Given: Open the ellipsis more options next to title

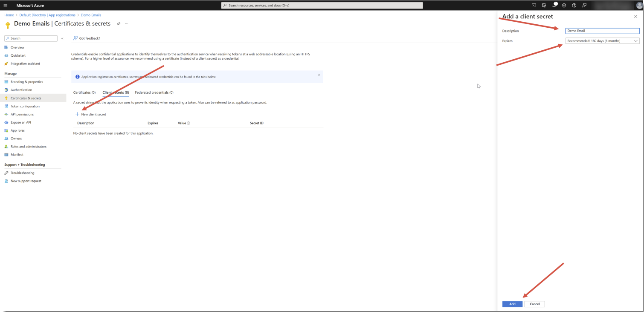Looking at the screenshot, I should 127,23.
